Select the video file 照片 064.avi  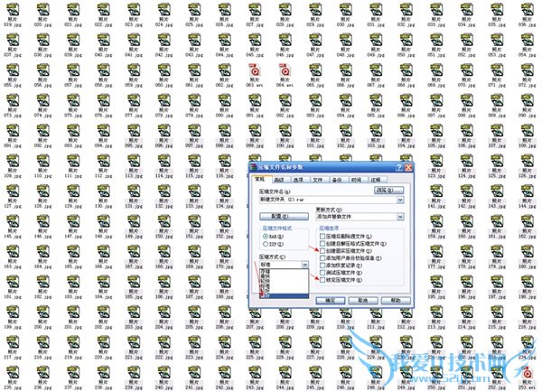[285, 75]
